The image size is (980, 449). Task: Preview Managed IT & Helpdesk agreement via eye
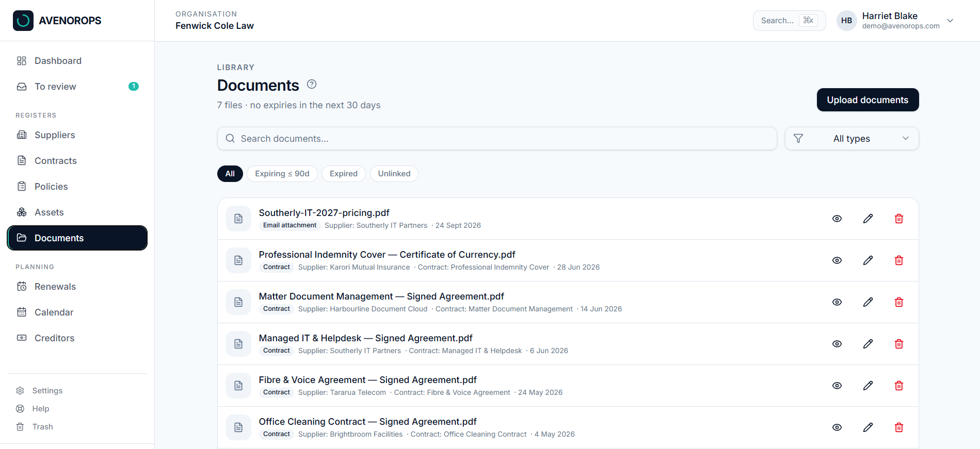(x=837, y=344)
